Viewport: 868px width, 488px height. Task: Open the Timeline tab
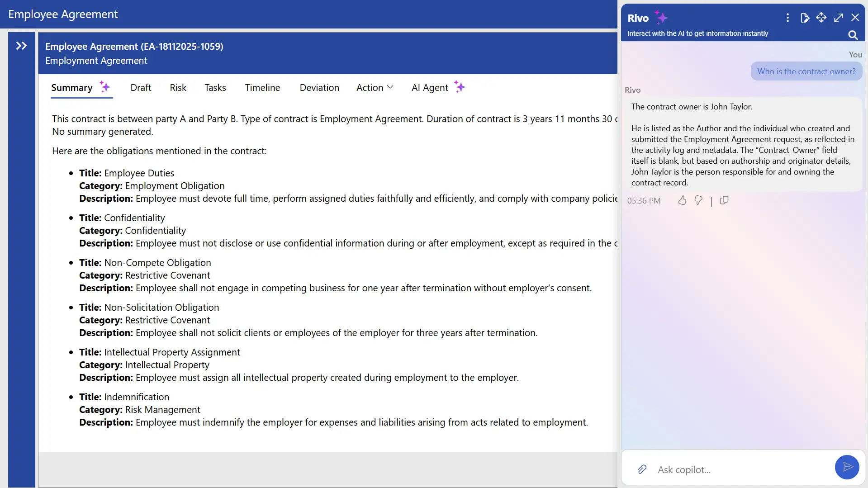click(x=262, y=88)
